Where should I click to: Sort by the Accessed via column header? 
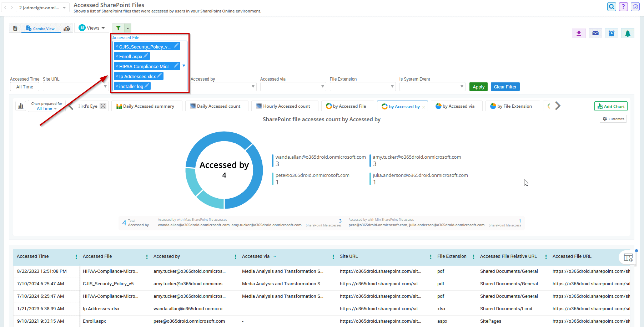click(x=256, y=256)
